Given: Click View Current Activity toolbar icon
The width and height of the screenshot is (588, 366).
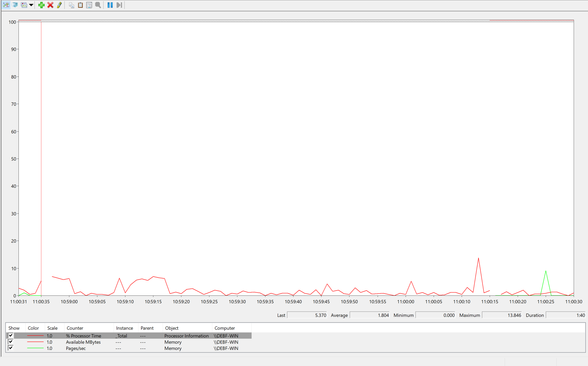Looking at the screenshot, I should (x=6, y=5).
